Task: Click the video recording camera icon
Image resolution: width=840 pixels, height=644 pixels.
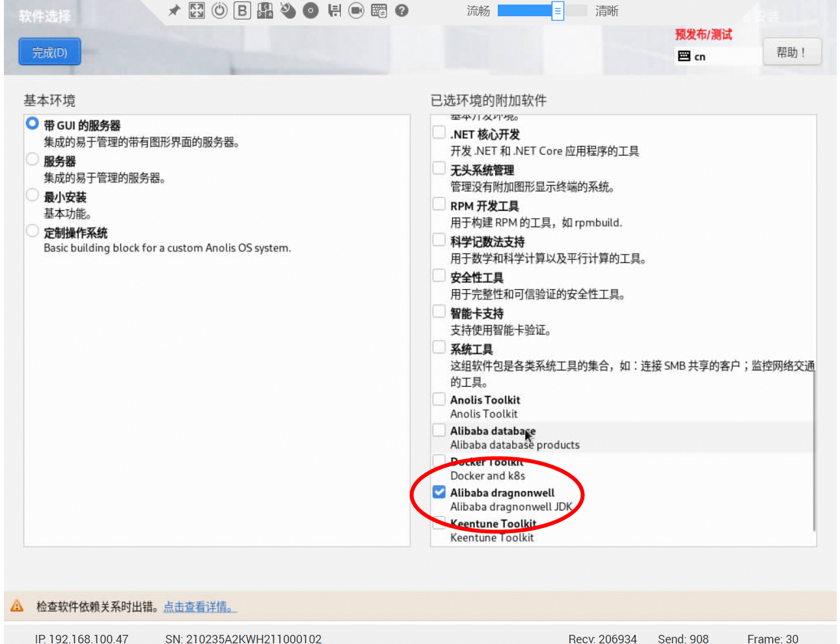Action: click(x=356, y=10)
